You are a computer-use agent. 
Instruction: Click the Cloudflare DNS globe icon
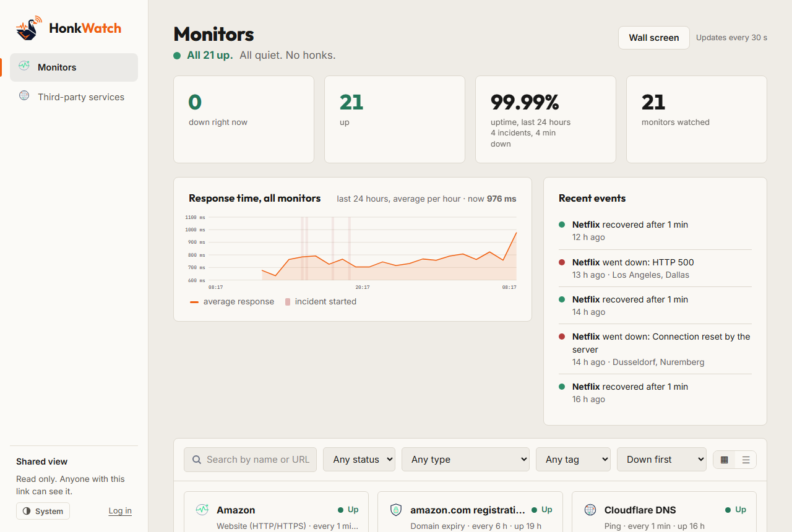click(590, 510)
